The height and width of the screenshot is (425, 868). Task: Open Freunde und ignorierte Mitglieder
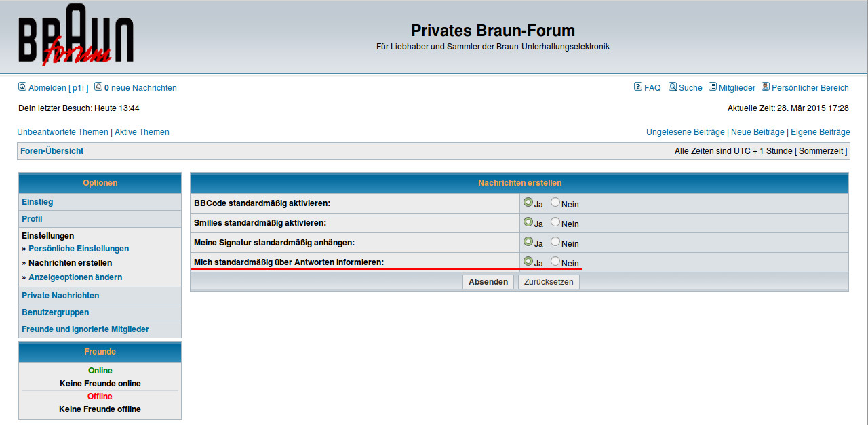pos(85,329)
